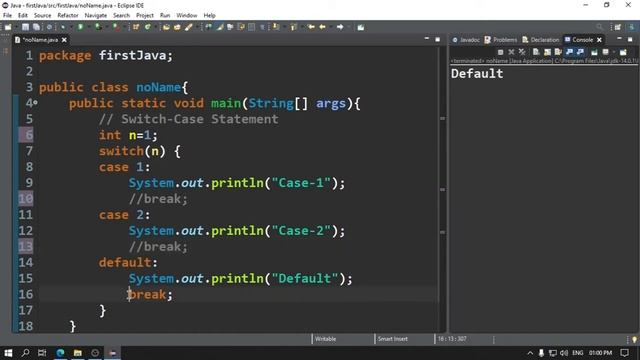Open the Navigate menu
The width and height of the screenshot is (640, 360).
point(96,15)
